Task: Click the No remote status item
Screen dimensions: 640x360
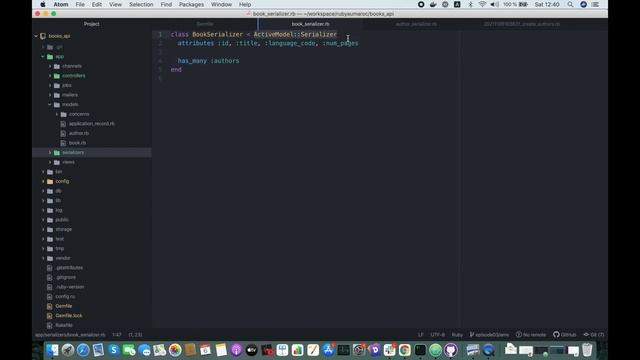Action: click(x=531, y=335)
